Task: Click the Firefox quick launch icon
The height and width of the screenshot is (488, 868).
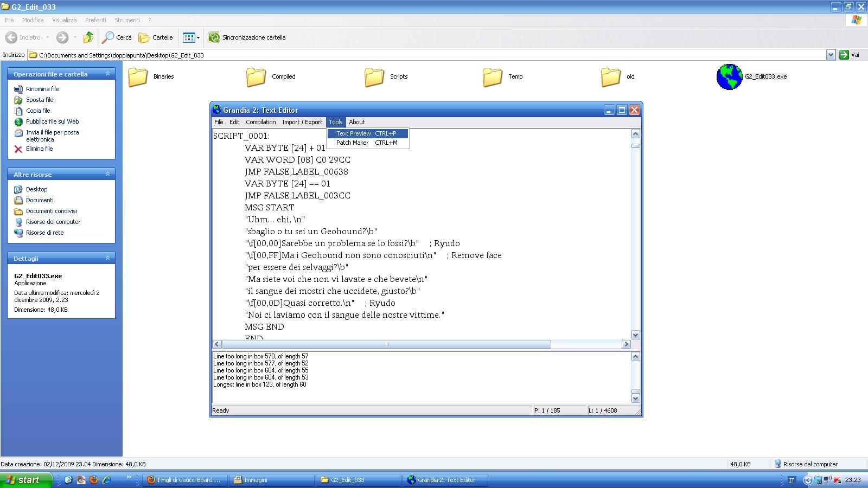Action: [x=93, y=480]
